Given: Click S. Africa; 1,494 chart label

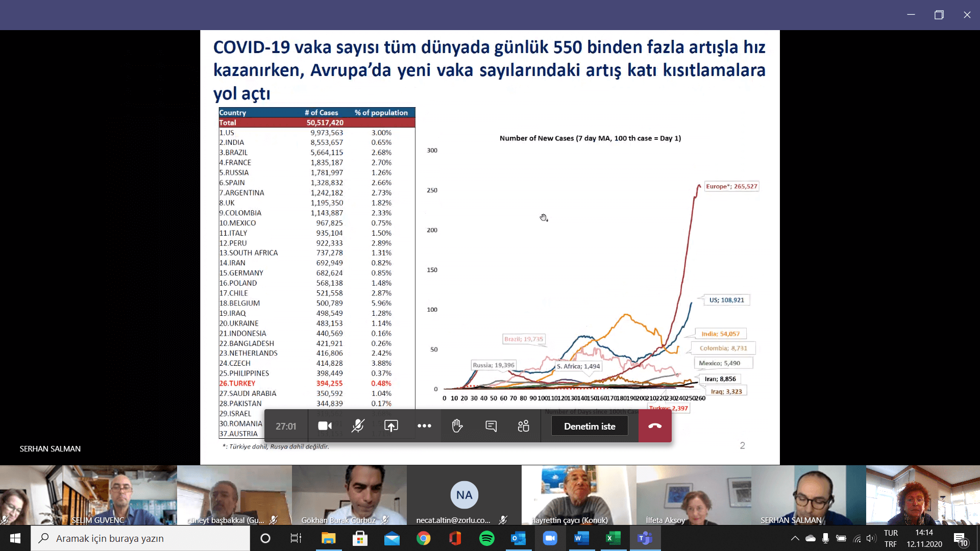Looking at the screenshot, I should [x=578, y=366].
